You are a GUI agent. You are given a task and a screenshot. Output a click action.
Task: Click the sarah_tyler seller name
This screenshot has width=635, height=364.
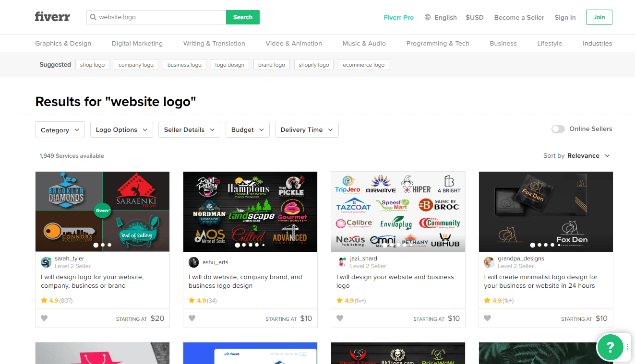click(x=69, y=258)
